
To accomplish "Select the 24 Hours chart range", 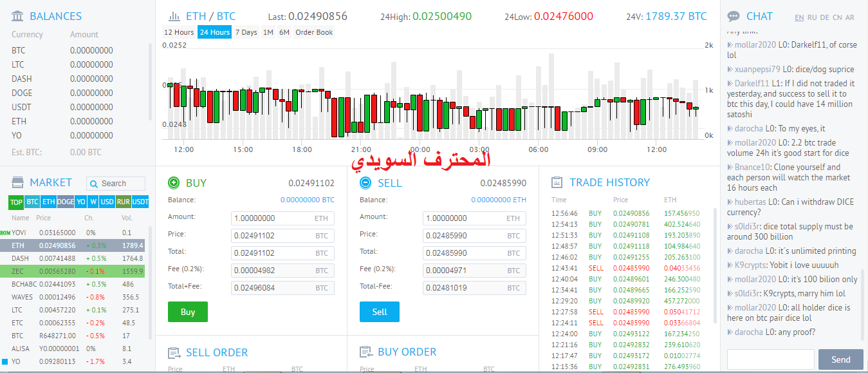I will pyautogui.click(x=215, y=32).
